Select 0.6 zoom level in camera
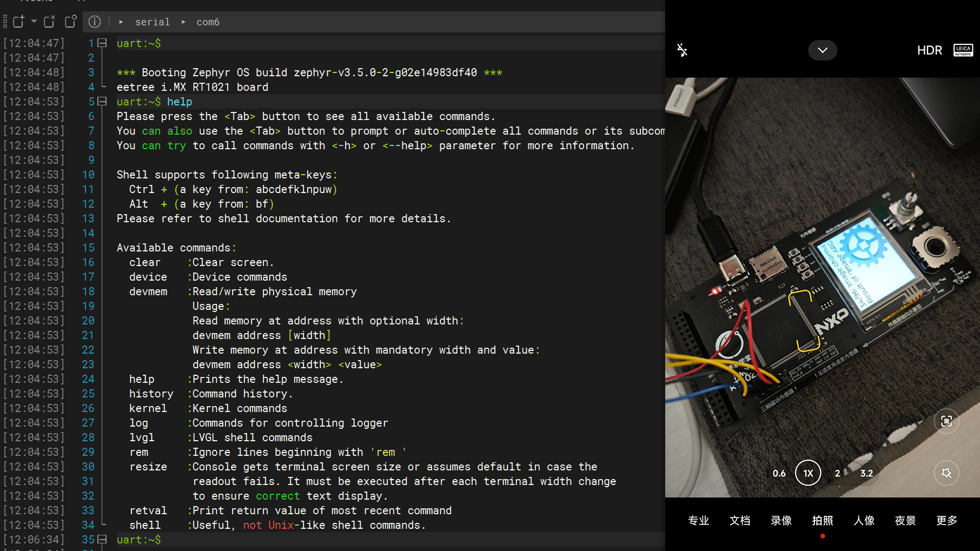Screen dimensions: 980x551 (779, 473)
